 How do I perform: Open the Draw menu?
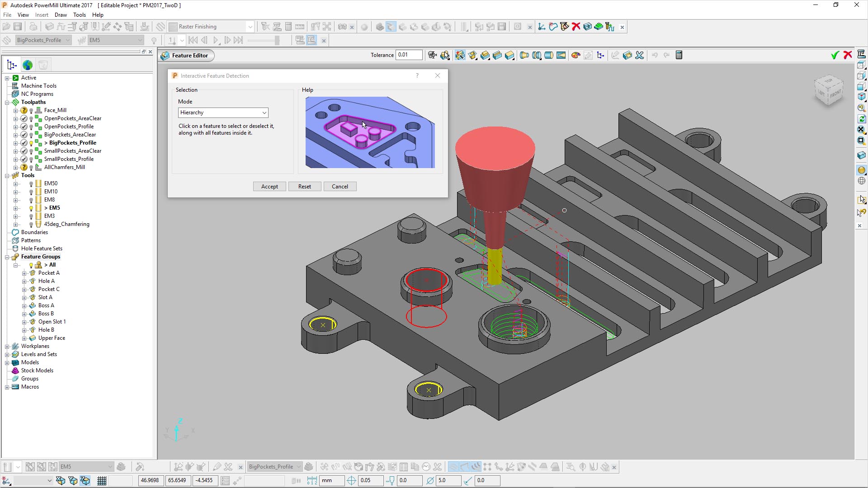pos(61,15)
